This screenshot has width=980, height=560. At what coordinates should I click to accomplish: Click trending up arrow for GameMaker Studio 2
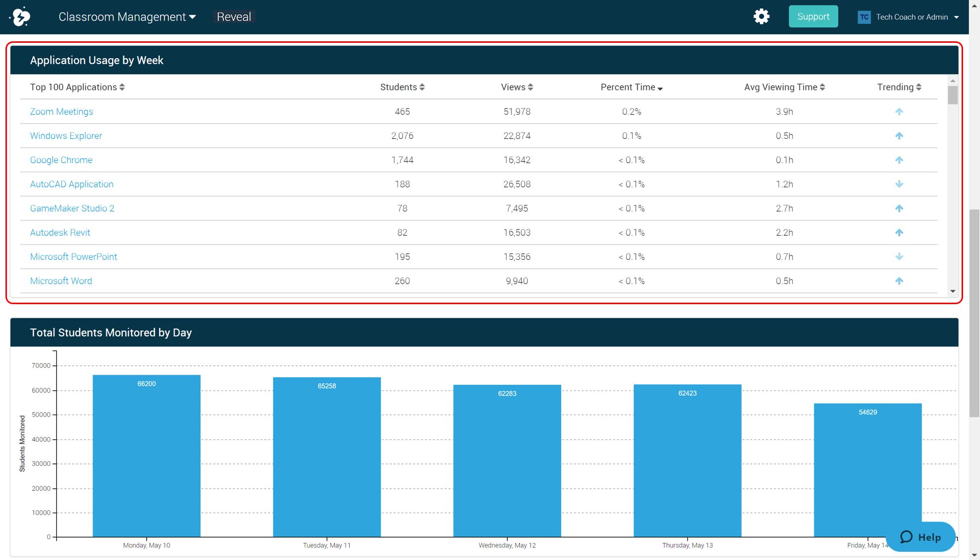click(x=899, y=208)
